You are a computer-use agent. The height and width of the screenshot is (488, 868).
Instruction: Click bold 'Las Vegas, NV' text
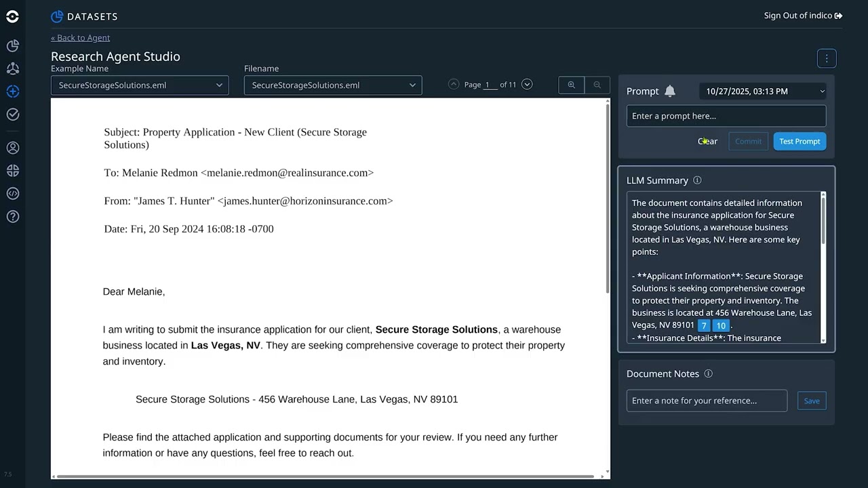pyautogui.click(x=225, y=346)
